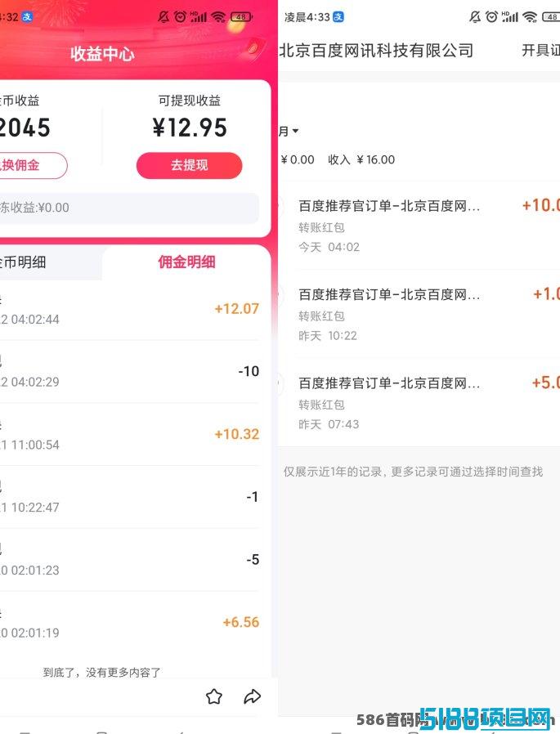The height and width of the screenshot is (734, 560).
Task: Tap the share arrow icon
Action: point(253,696)
